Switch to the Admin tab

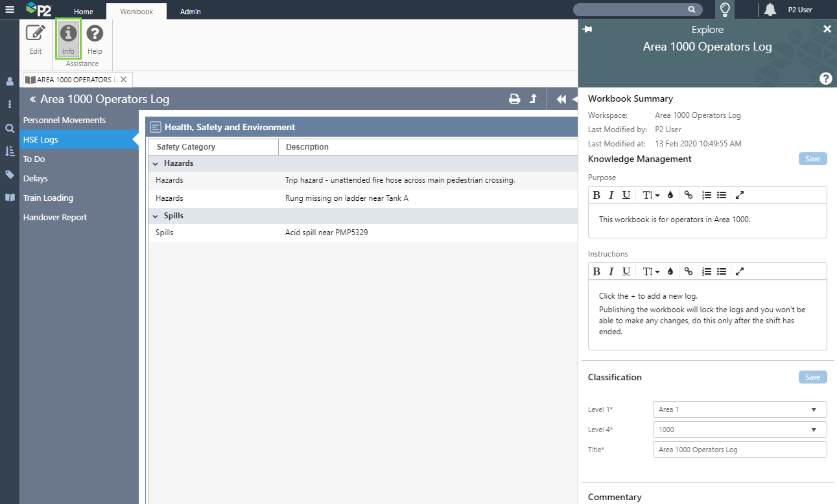tap(190, 12)
